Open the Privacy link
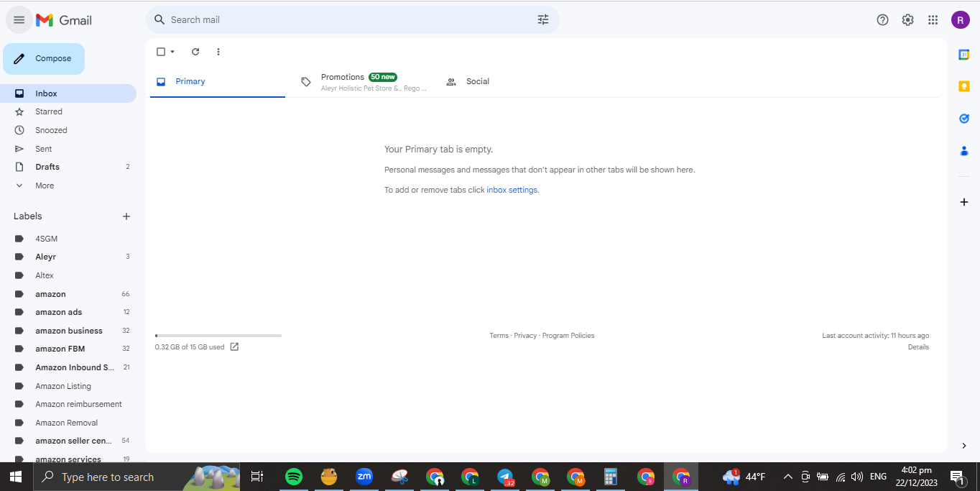 click(x=525, y=336)
